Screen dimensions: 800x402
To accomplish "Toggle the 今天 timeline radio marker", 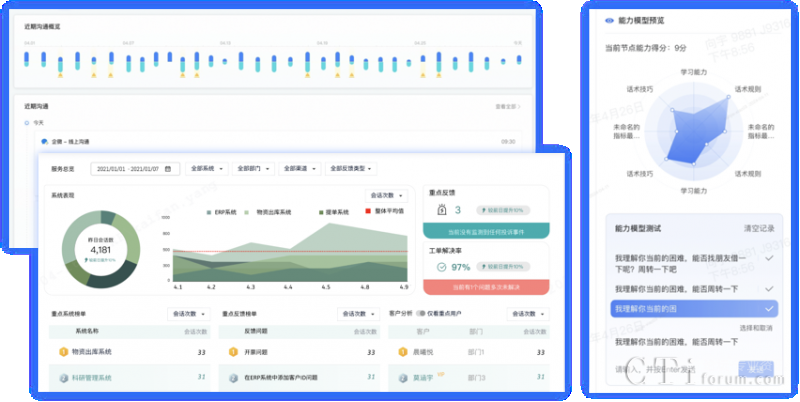I will [27, 123].
